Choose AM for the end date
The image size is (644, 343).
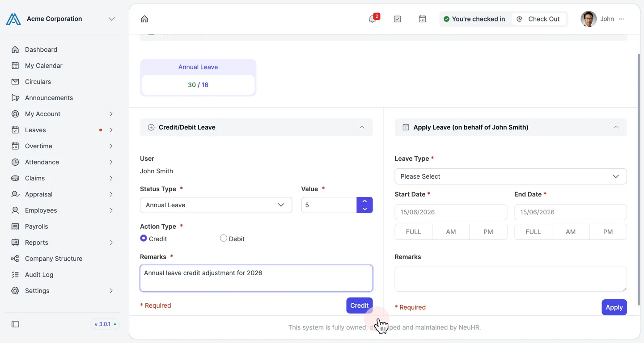point(571,232)
